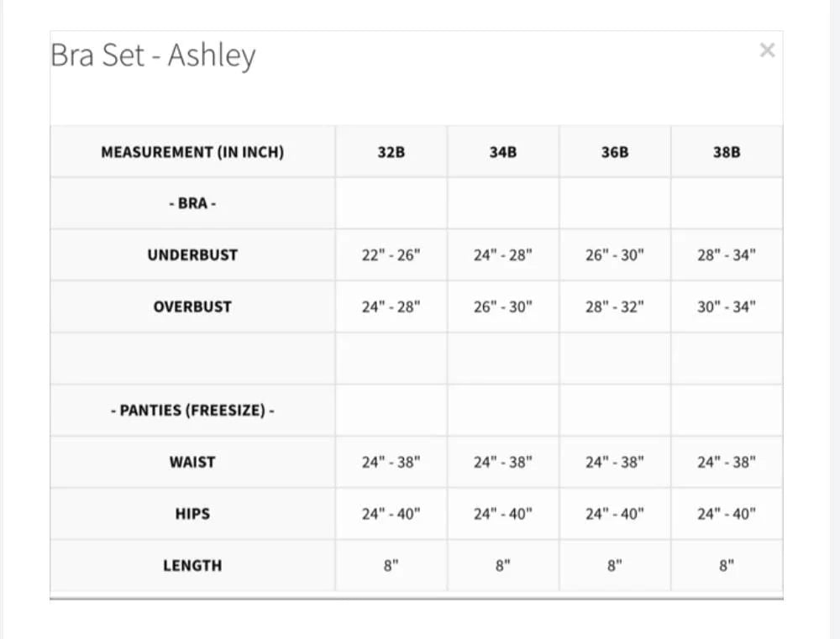Select the - PANTIES (FREESIZE) - section label
Viewport: 840px width, 639px height.
(192, 410)
